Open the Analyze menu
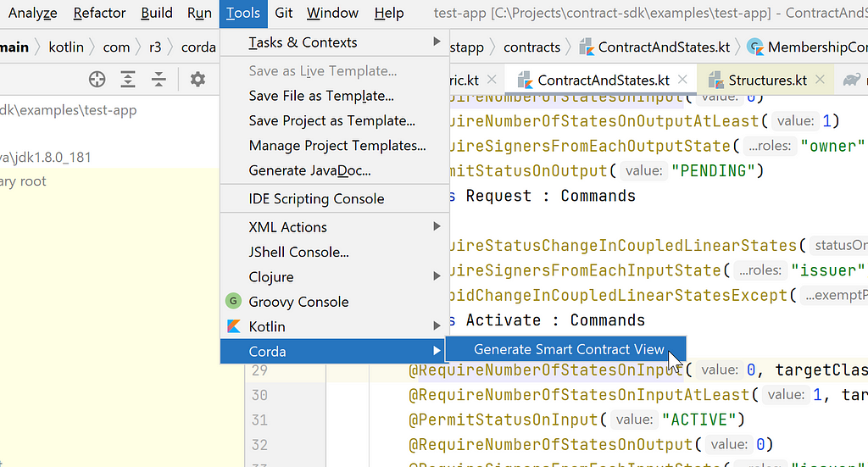This screenshot has width=868, height=467. click(33, 13)
